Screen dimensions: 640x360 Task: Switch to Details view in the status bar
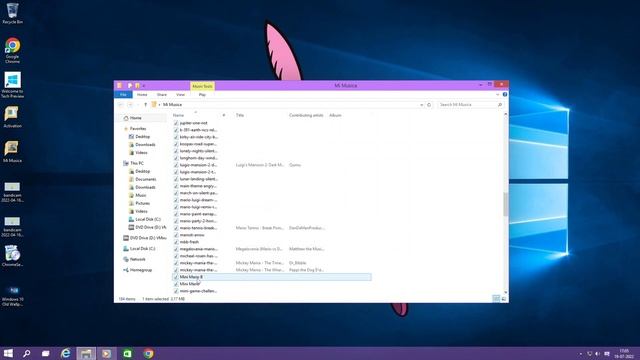click(x=496, y=299)
